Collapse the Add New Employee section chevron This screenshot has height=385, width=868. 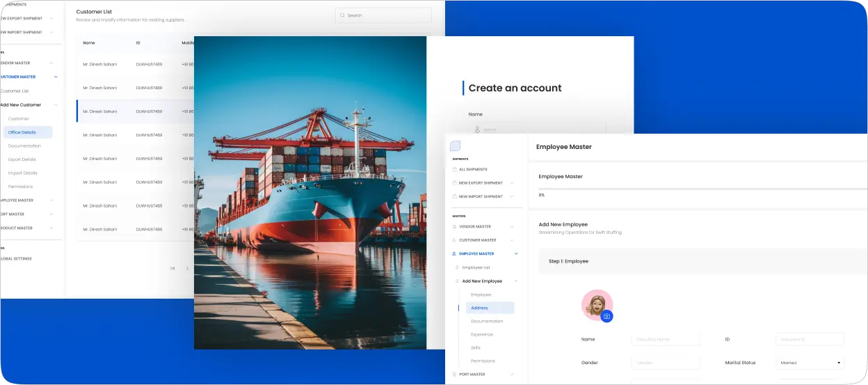(516, 281)
